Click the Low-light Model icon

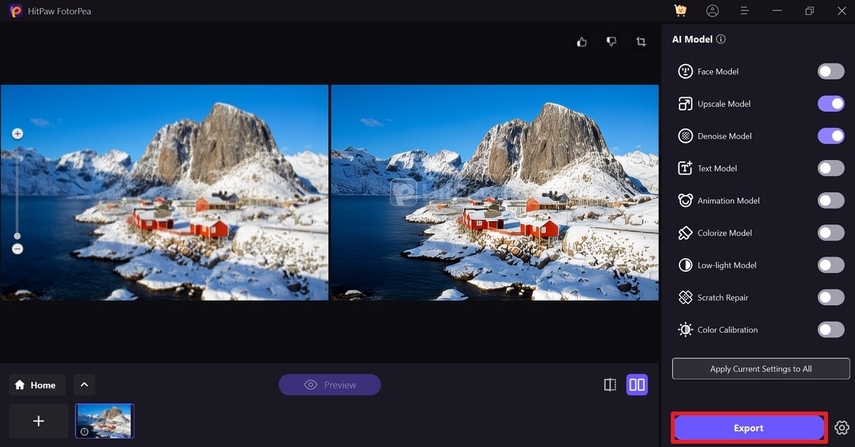(x=685, y=265)
